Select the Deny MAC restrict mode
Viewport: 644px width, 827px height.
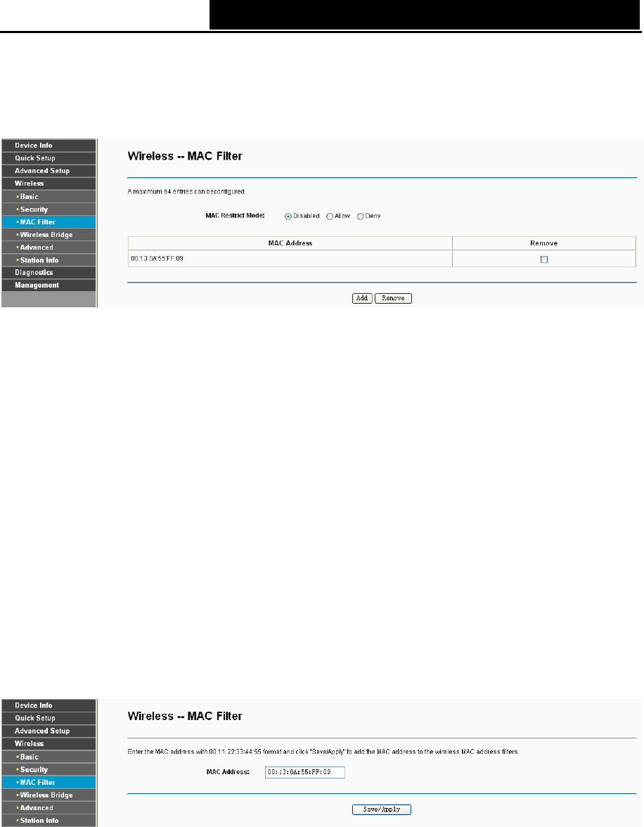click(360, 217)
